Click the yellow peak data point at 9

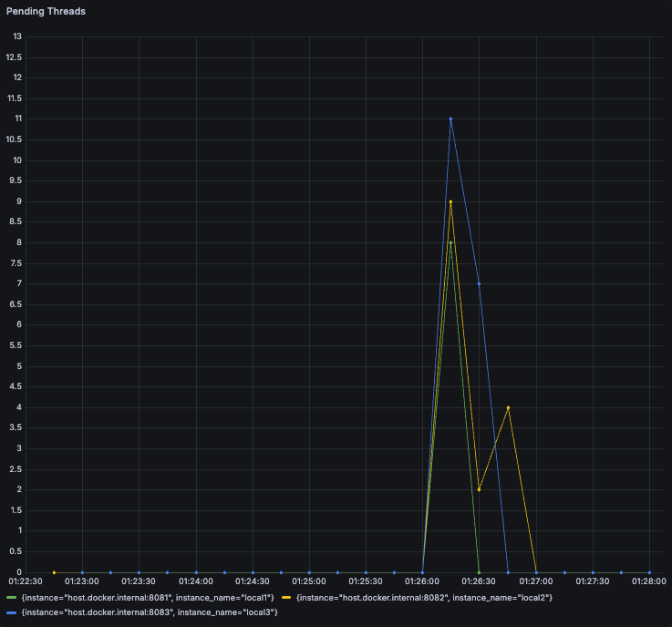450,201
